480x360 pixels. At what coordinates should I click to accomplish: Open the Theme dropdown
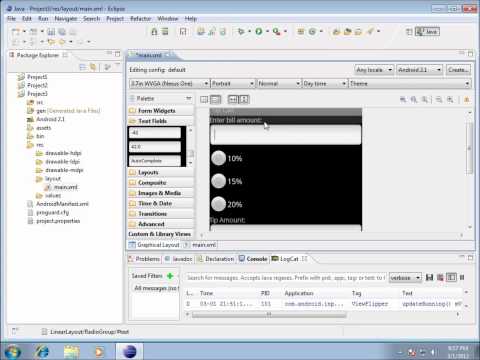pos(410,83)
